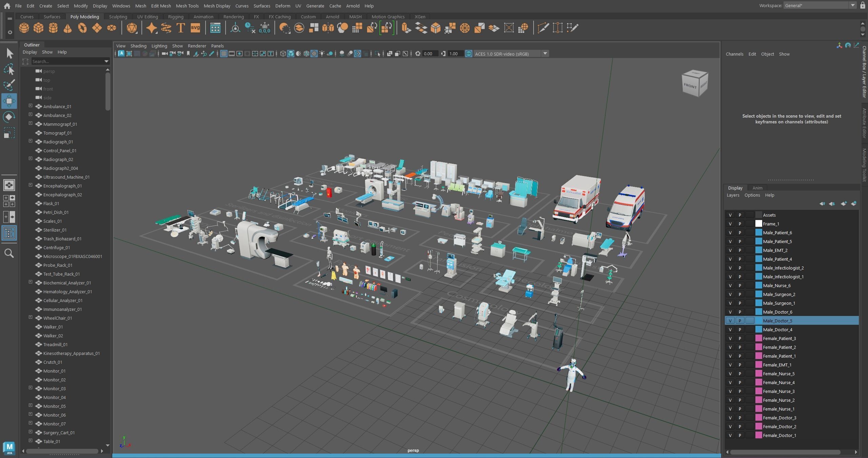Click the Maya home icon
This screenshot has height=458, width=868.
pyautogui.click(x=7, y=6)
